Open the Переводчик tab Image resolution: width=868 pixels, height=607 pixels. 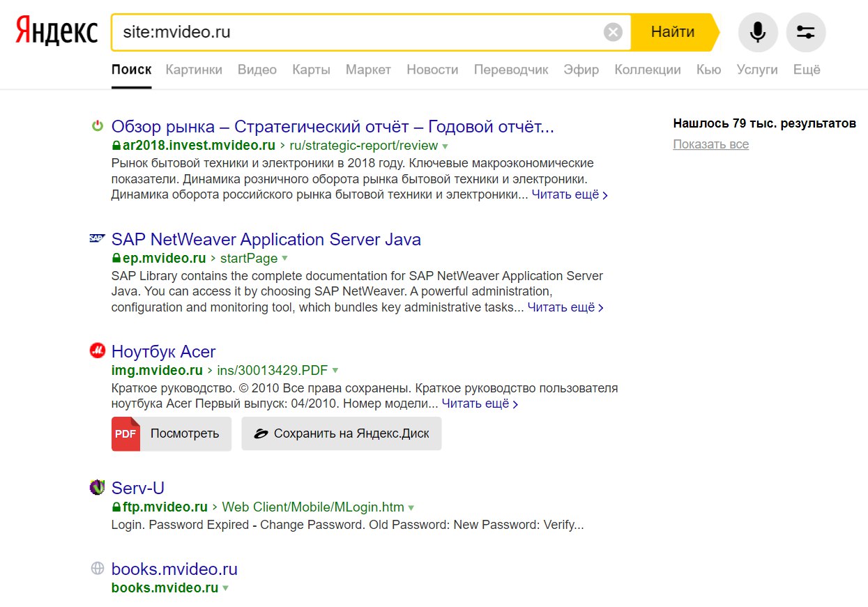511,70
